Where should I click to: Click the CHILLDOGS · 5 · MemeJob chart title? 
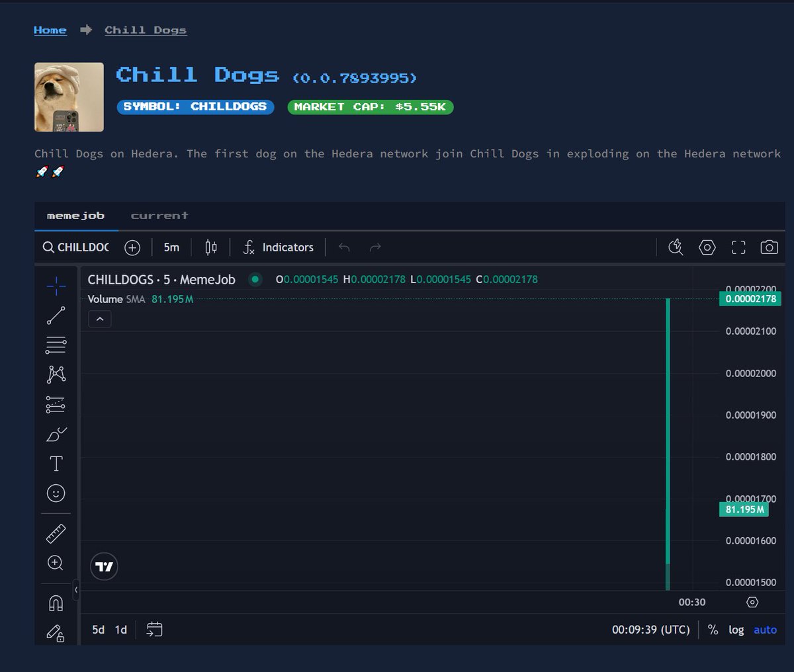pos(161,280)
